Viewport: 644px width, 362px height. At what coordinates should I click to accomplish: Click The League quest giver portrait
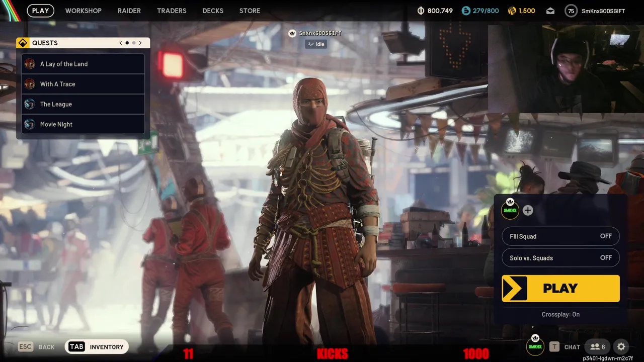coord(30,104)
